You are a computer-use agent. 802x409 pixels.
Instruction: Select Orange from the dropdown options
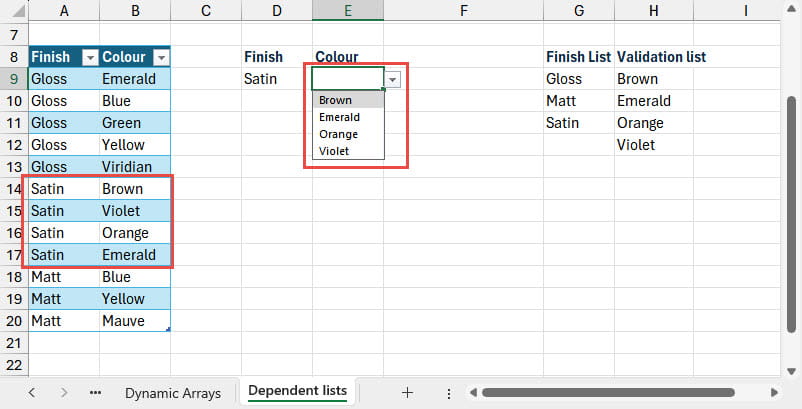[x=338, y=134]
